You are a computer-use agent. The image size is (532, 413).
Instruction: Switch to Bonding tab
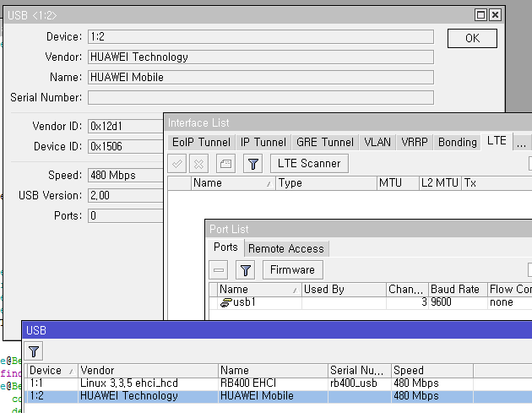pos(458,142)
